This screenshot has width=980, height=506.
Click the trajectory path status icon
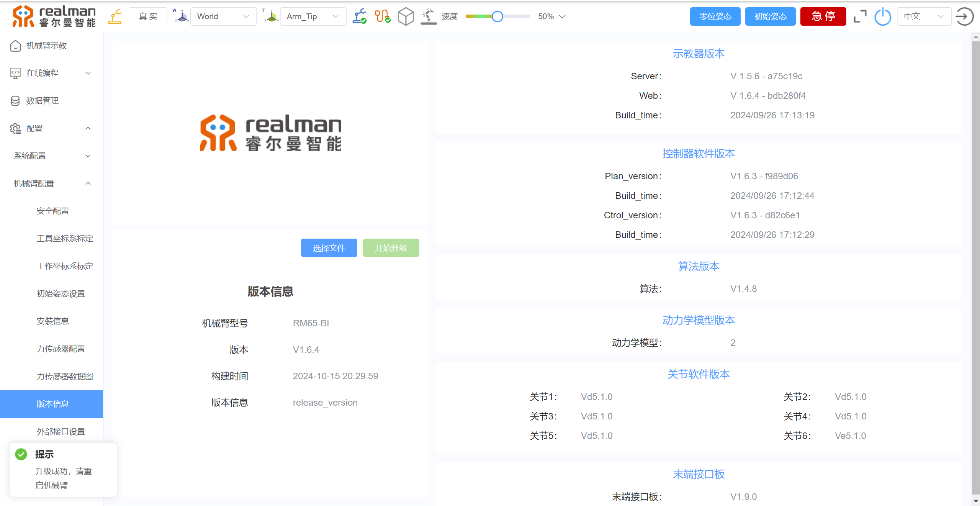(382, 16)
